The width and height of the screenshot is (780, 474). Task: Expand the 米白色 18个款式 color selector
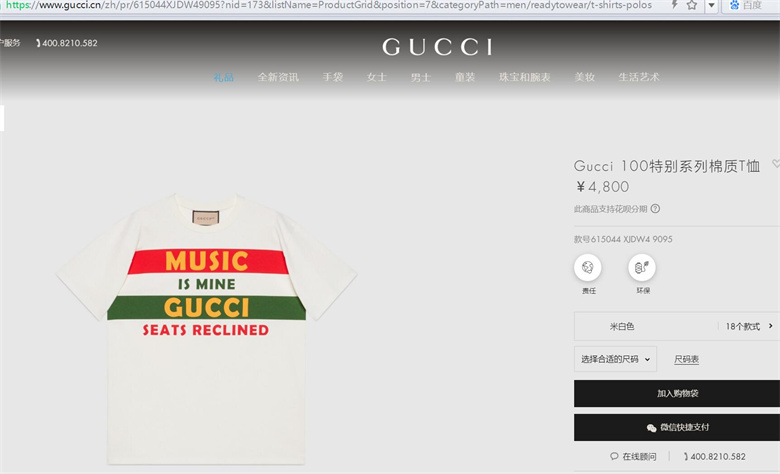pos(677,326)
